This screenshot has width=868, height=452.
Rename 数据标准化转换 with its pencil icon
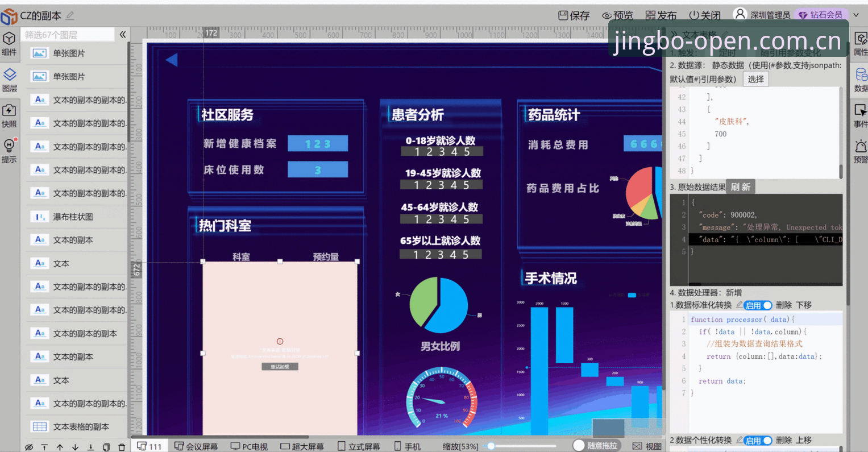[x=739, y=305]
